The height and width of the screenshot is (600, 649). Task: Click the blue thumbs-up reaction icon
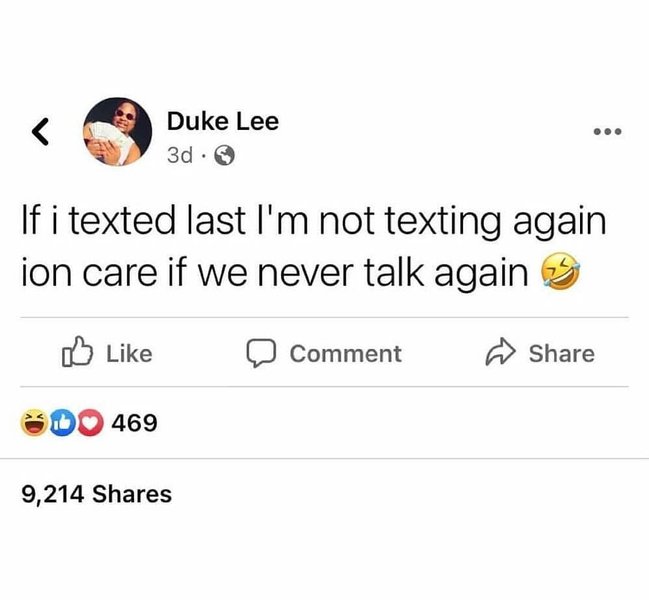[x=63, y=422]
